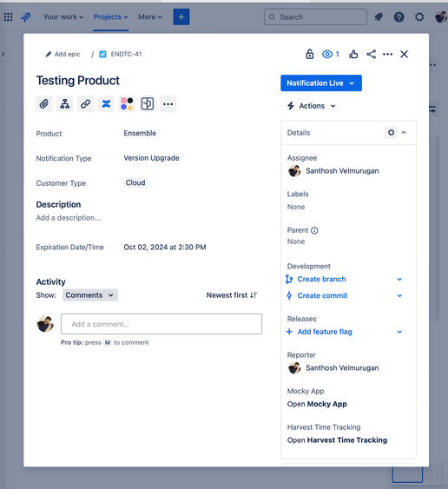The height and width of the screenshot is (489, 448).
Task: Toggle Newest first sort order
Action: click(232, 295)
